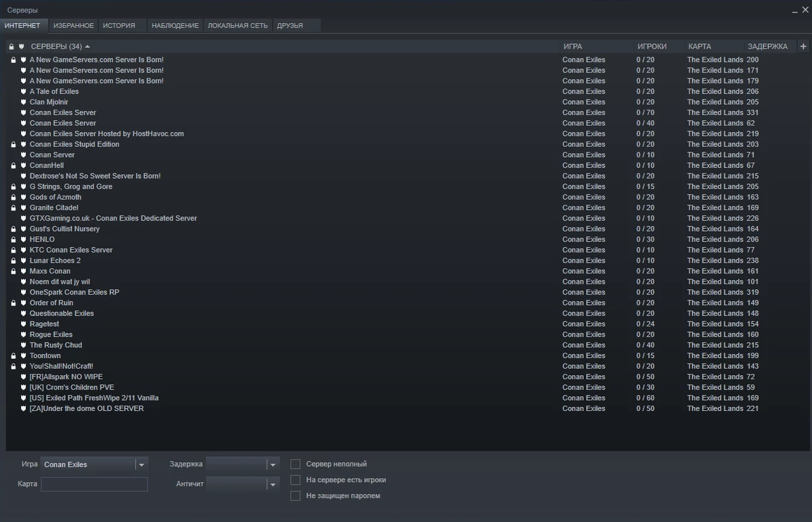Click the latency value 319
The image size is (812, 522).
pos(752,292)
